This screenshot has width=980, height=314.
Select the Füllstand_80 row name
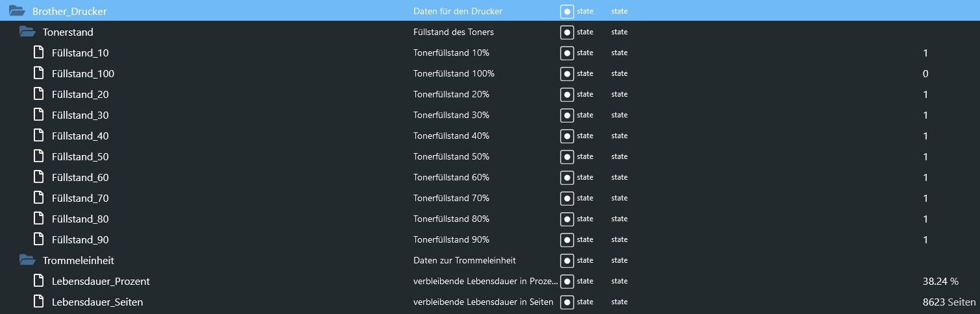tap(80, 219)
